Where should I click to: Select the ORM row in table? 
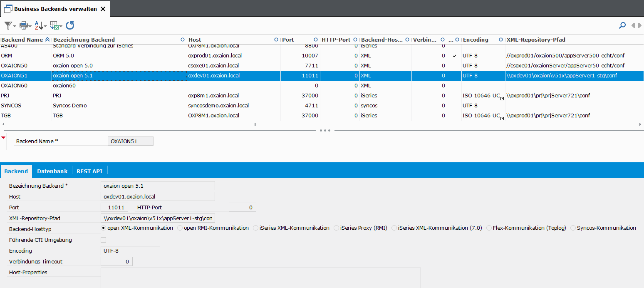(322, 55)
